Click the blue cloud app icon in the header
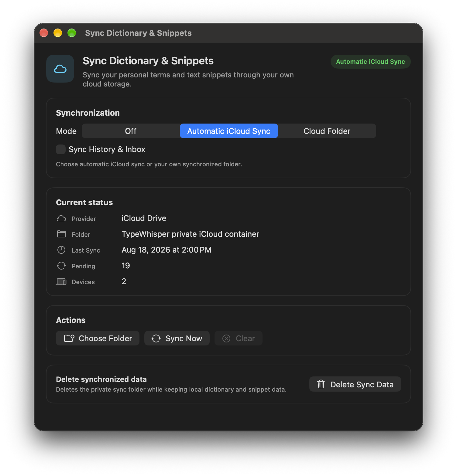 point(60,69)
